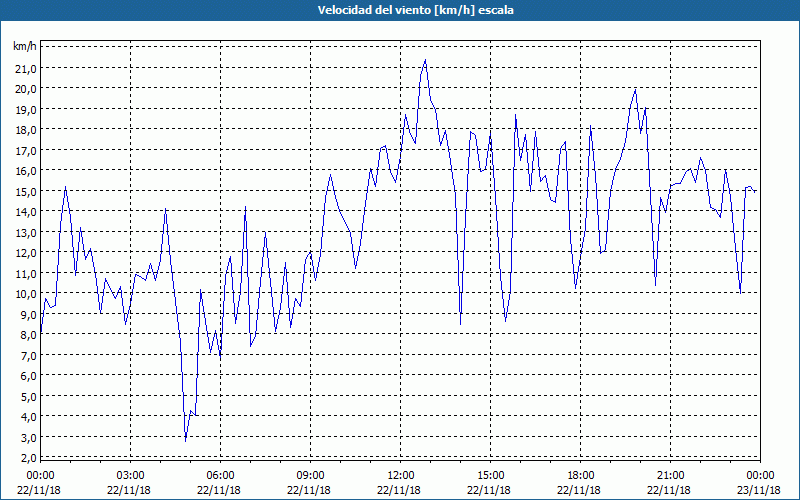This screenshot has width=800, height=500.
Task: Select the 12,0 y-axis label
Action: coord(26,253)
